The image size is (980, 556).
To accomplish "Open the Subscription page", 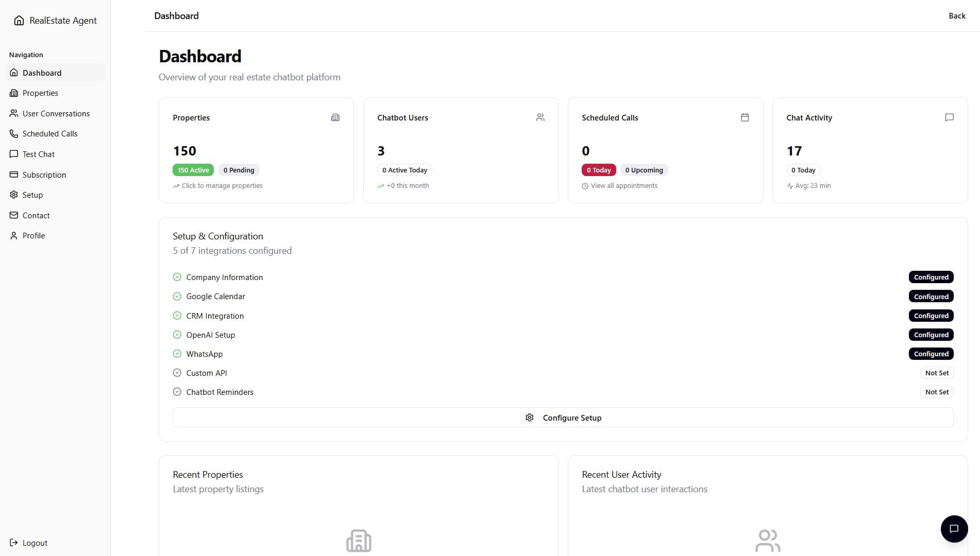I will tap(55, 175).
